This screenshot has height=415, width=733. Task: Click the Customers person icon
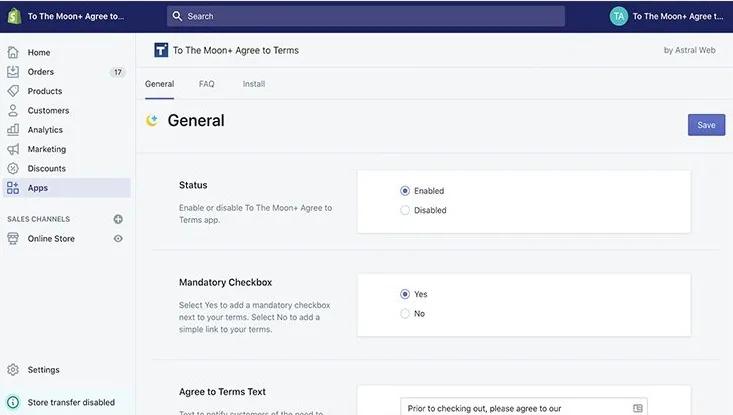click(13, 110)
